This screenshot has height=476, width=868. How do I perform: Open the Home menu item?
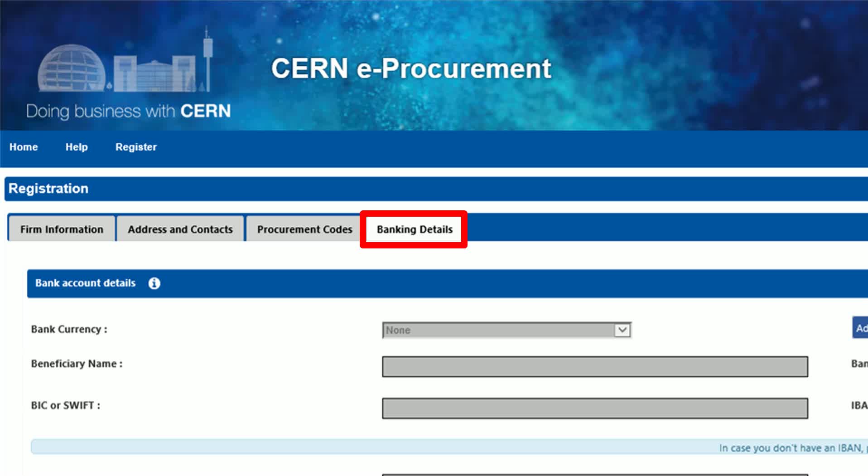coord(24,147)
